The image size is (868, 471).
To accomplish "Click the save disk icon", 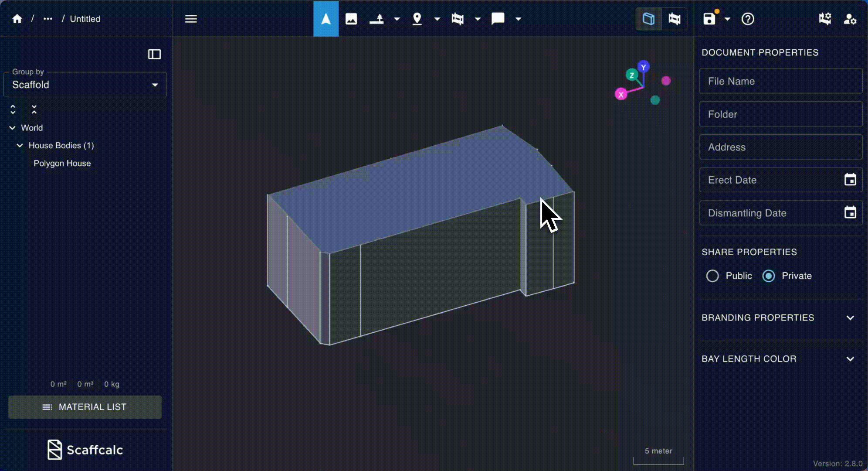I will (x=709, y=19).
